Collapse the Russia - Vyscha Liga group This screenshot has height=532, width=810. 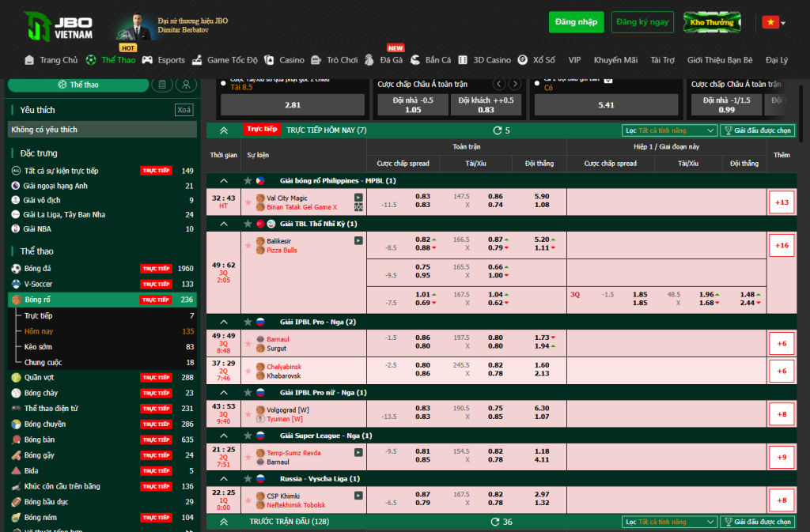pyautogui.click(x=224, y=478)
